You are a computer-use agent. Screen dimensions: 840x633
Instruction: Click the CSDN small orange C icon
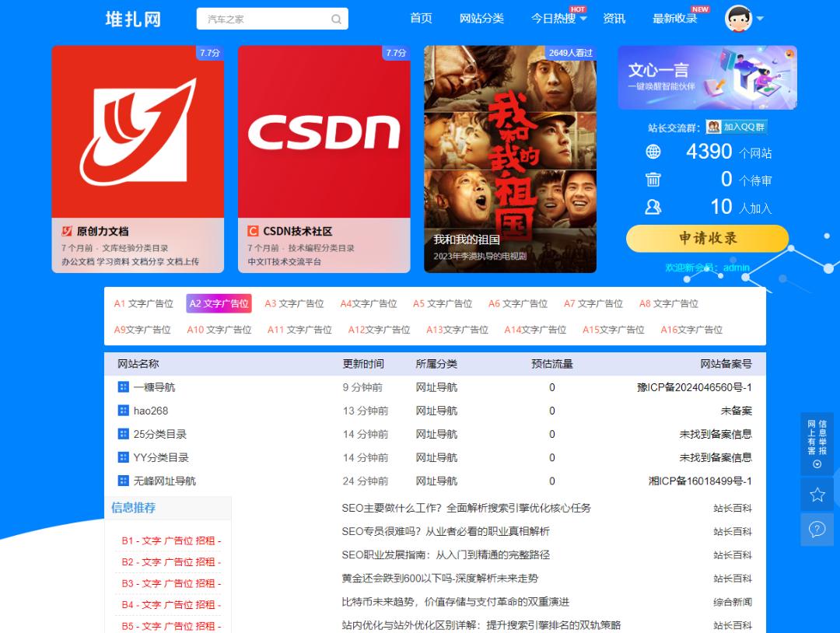[253, 231]
